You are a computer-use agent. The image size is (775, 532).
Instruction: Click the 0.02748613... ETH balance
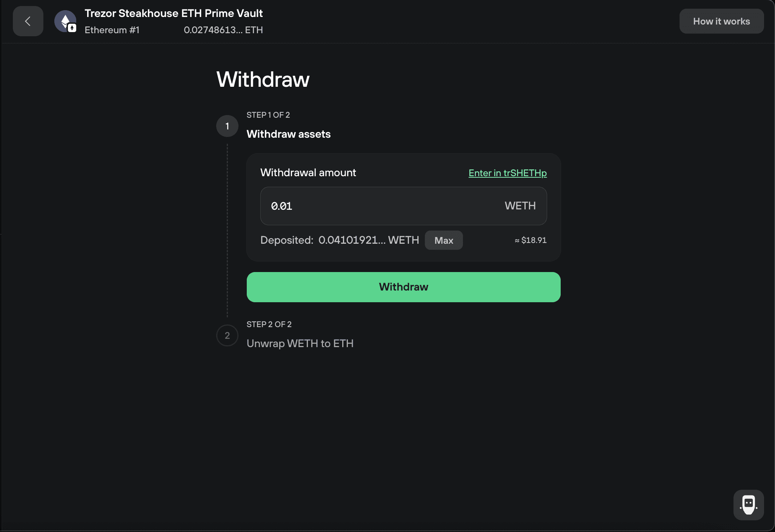(x=223, y=30)
